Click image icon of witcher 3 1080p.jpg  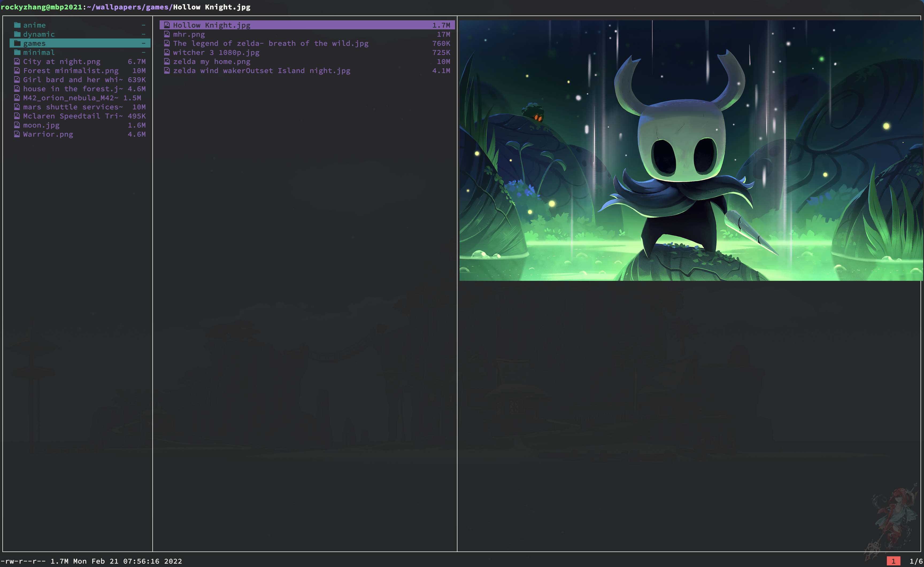pos(167,52)
